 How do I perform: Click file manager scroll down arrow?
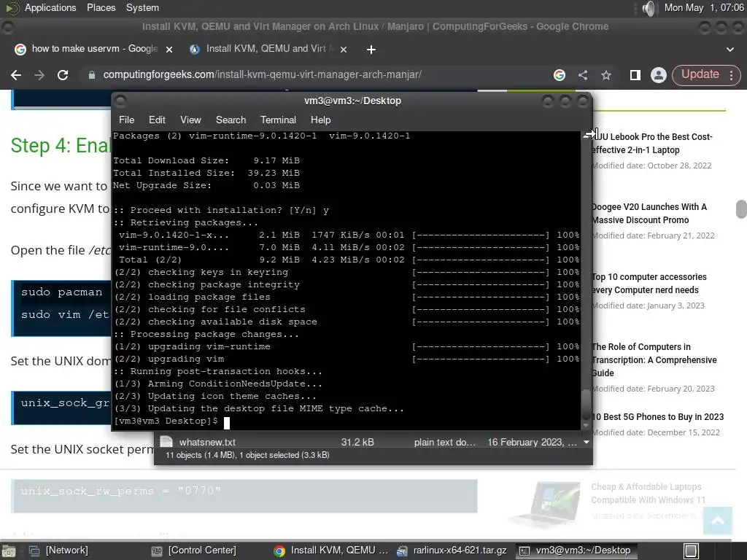pyautogui.click(x=587, y=443)
